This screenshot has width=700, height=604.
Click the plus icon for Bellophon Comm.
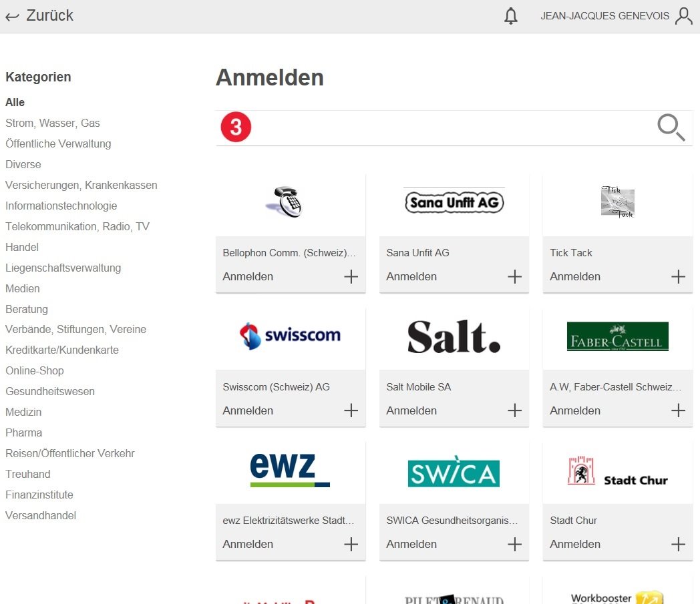click(351, 276)
